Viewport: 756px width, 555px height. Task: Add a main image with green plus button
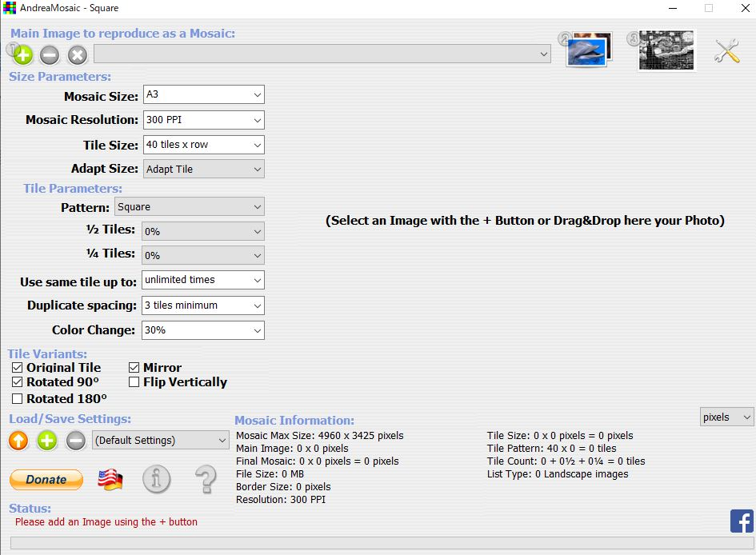click(x=22, y=54)
